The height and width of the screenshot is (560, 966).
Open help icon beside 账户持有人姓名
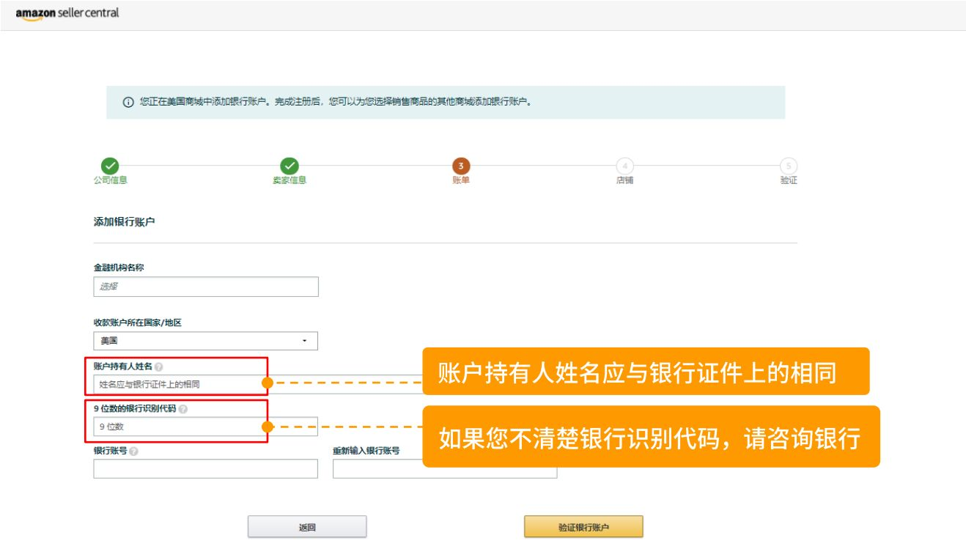[x=159, y=366]
